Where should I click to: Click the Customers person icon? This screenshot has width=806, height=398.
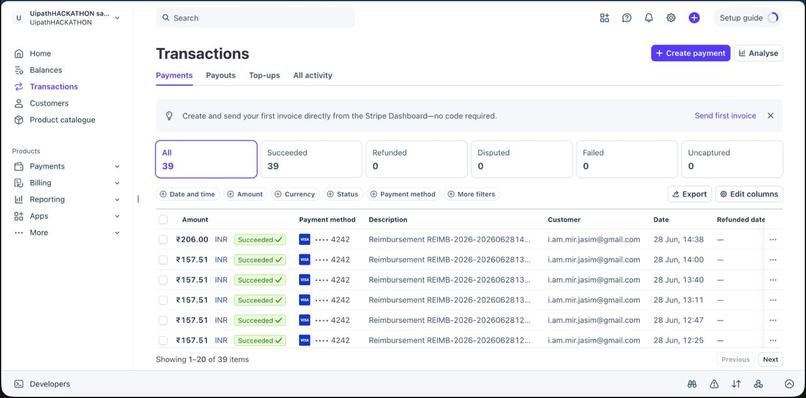(19, 103)
